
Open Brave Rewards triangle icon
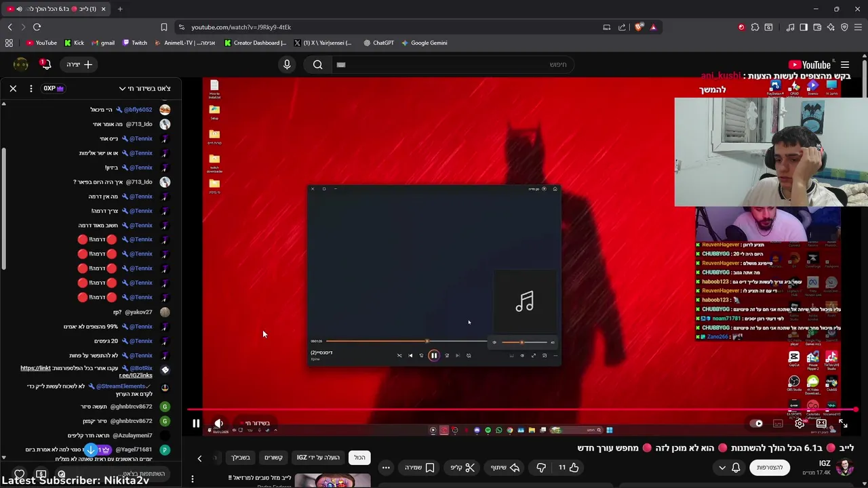(x=653, y=27)
